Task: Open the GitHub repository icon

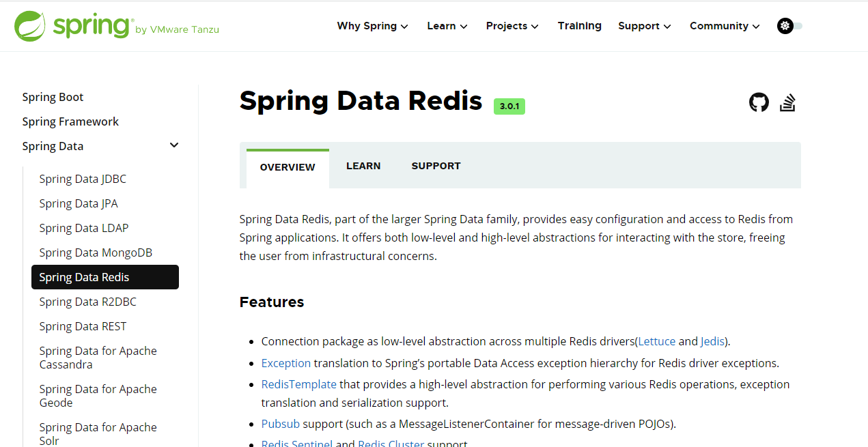Action: click(759, 102)
